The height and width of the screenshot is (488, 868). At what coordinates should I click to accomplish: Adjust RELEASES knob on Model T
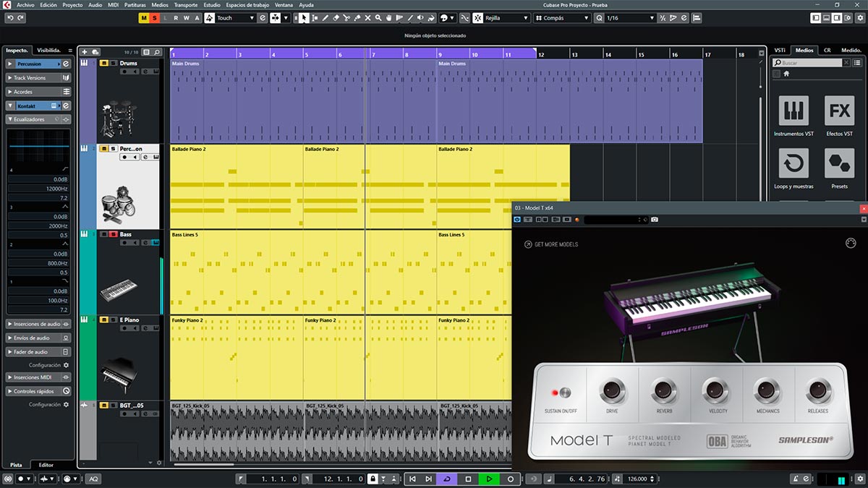(818, 391)
